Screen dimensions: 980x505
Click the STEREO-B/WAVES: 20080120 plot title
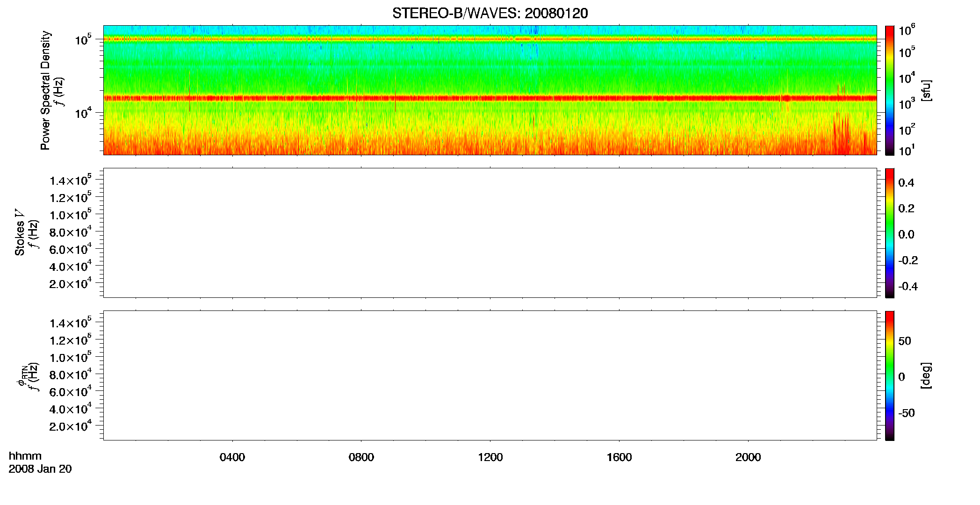(x=490, y=14)
